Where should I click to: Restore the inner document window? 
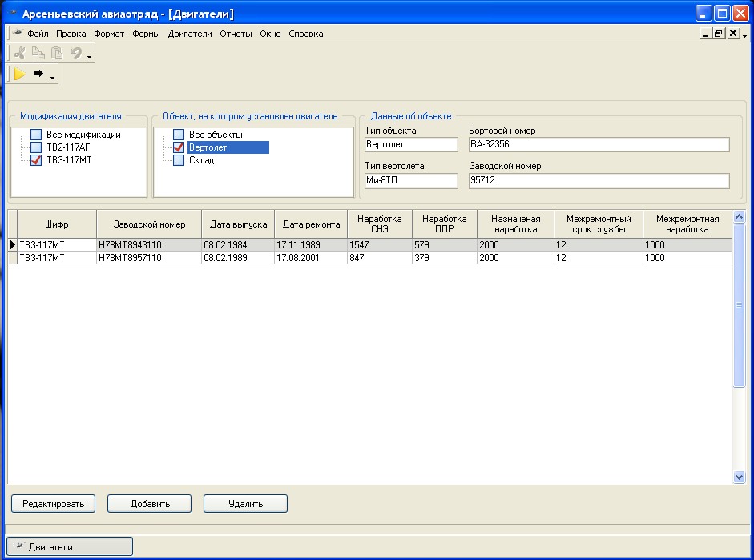[718, 34]
